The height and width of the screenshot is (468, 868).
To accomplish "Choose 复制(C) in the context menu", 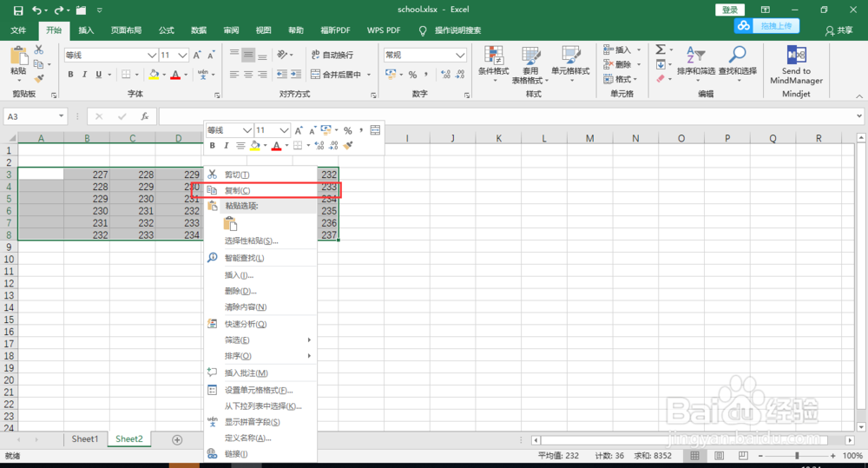I will [260, 190].
